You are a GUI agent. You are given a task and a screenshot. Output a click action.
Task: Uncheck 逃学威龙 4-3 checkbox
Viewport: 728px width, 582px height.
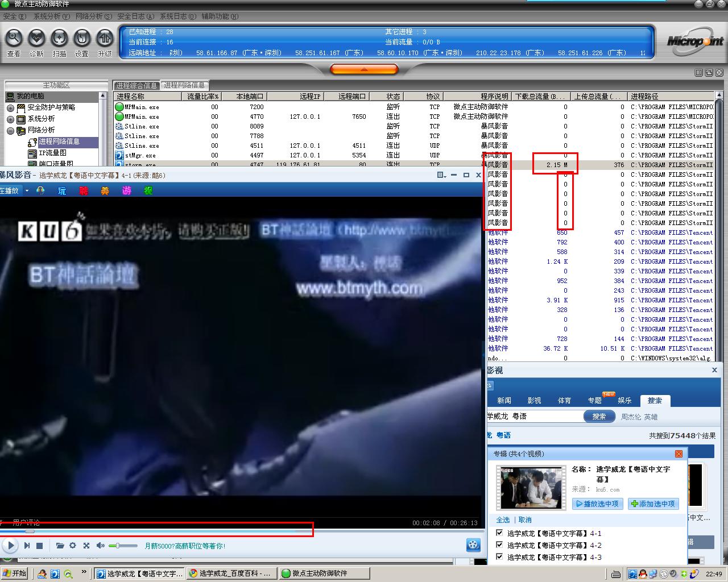[499, 557]
